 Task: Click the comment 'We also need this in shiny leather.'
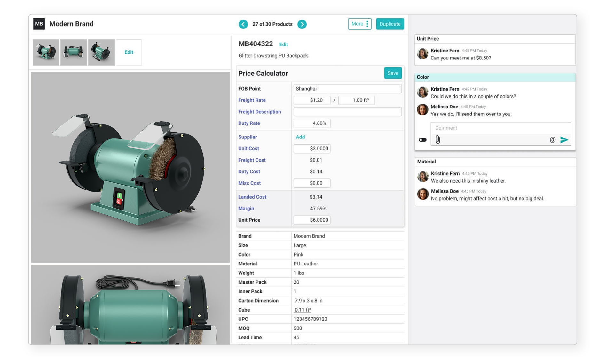coord(468,181)
